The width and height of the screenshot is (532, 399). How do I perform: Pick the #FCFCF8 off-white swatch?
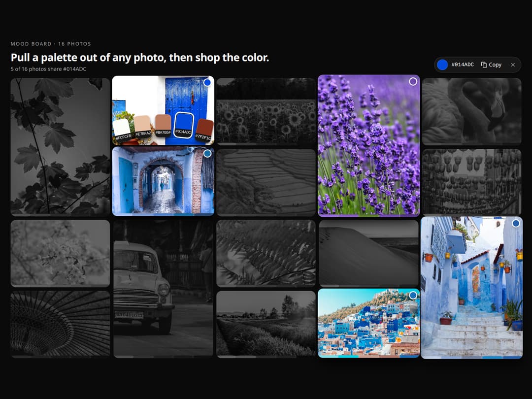pyautogui.click(x=122, y=130)
